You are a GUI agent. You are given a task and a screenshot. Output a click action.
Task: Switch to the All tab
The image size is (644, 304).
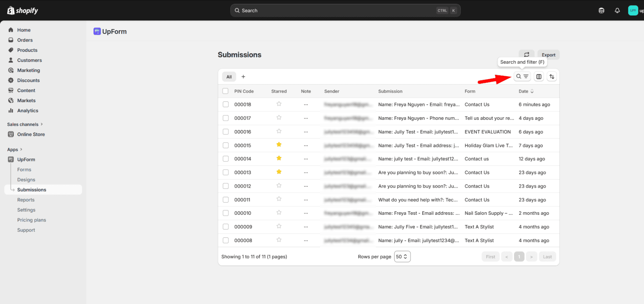click(229, 77)
